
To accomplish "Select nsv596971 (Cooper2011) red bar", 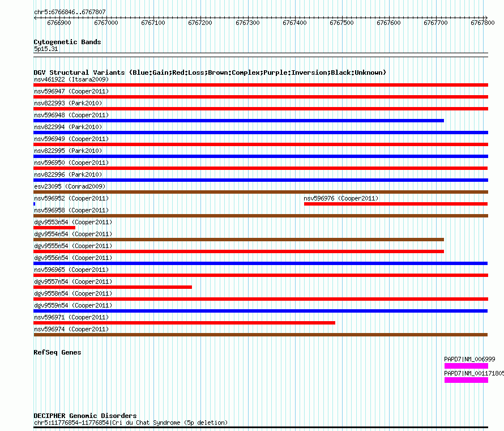I will [x=184, y=323].
